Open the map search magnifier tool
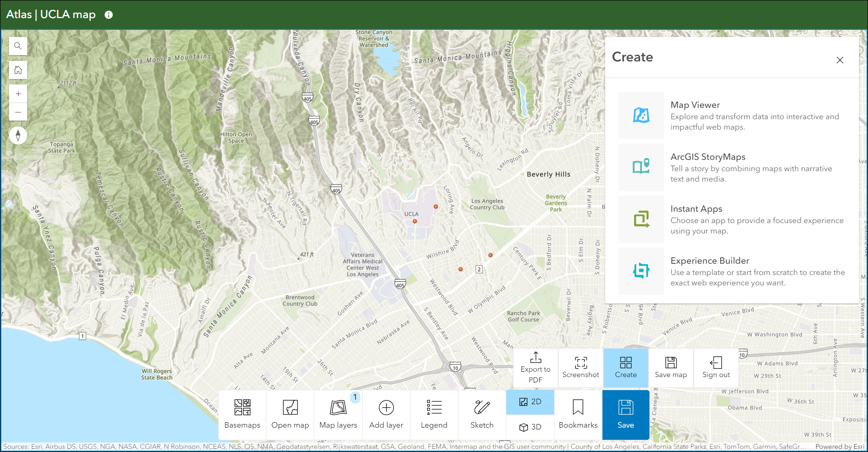868x452 pixels. pyautogui.click(x=18, y=46)
